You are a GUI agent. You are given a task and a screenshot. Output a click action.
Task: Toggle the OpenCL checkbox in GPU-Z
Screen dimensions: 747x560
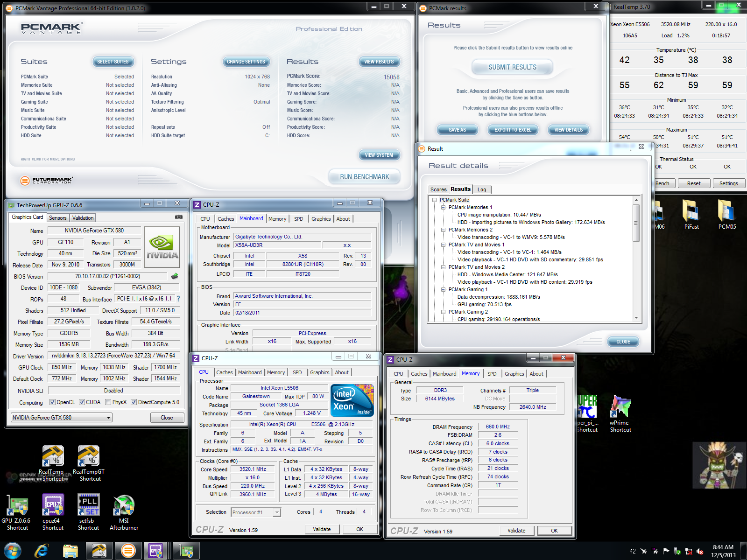coord(52,402)
